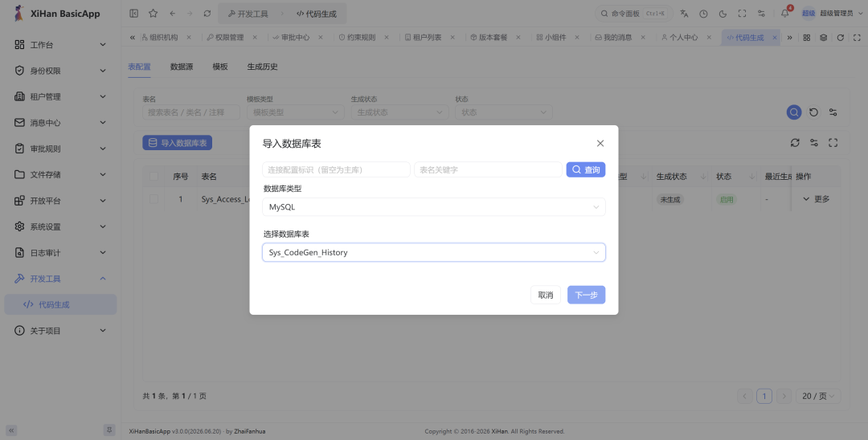Image resolution: width=868 pixels, height=440 pixels.
Task: Select 代码生成 in the sidebar
Action: click(x=60, y=304)
